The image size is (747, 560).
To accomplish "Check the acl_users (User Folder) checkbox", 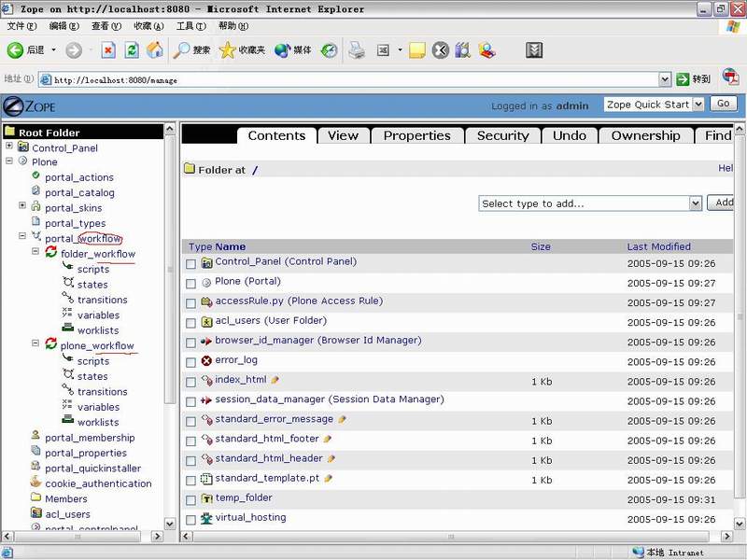I will (191, 323).
